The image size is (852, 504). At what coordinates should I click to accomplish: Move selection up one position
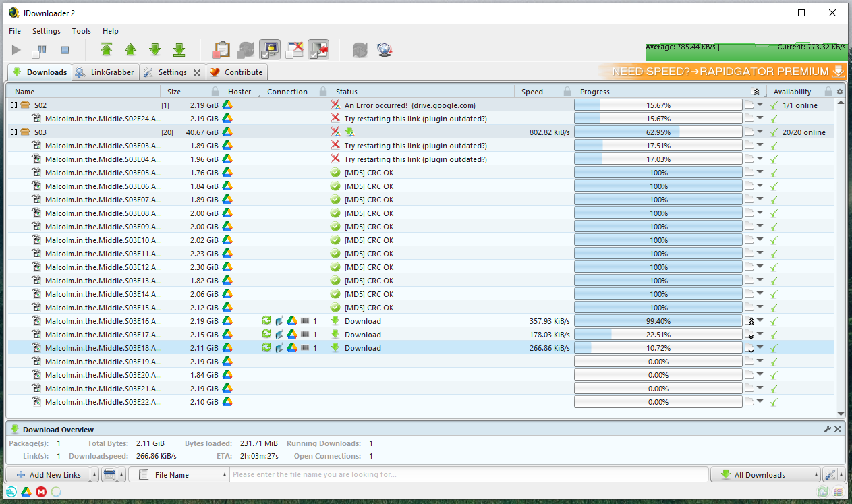point(130,49)
